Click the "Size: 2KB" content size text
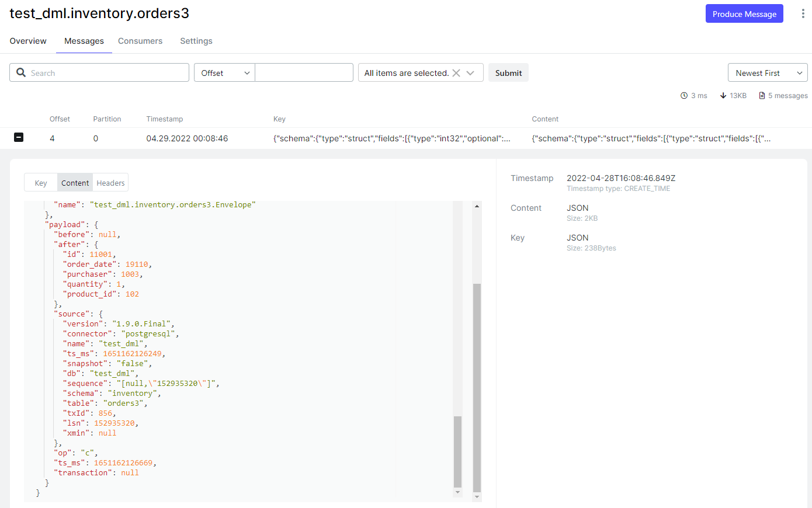 [x=582, y=218]
